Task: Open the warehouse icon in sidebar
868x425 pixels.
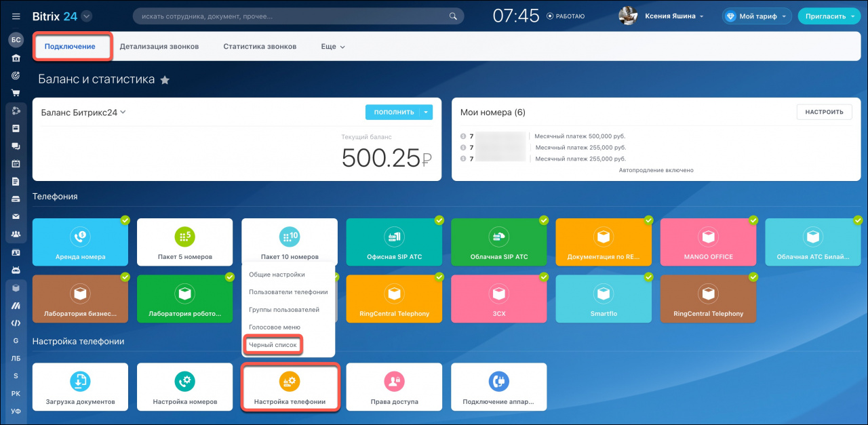Action: tap(16, 58)
